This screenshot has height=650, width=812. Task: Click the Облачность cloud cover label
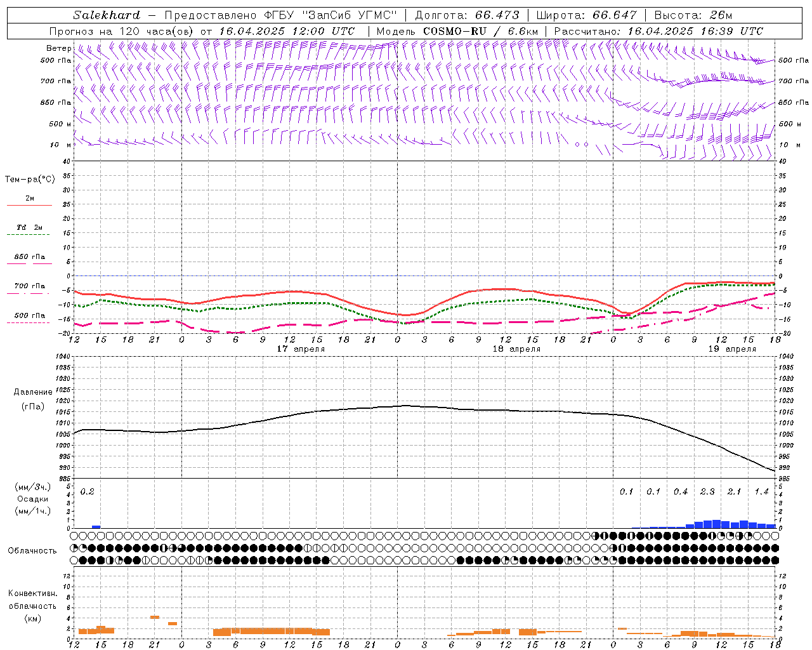pos(32,550)
